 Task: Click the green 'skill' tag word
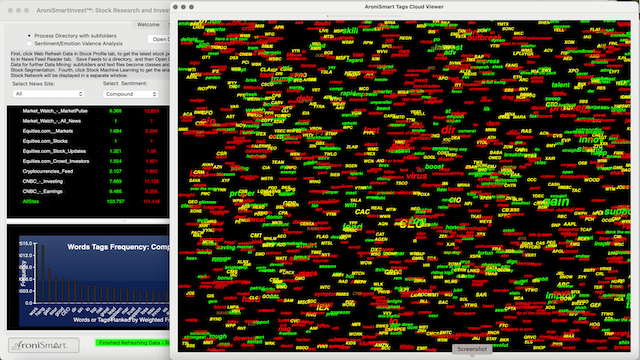tap(350, 31)
